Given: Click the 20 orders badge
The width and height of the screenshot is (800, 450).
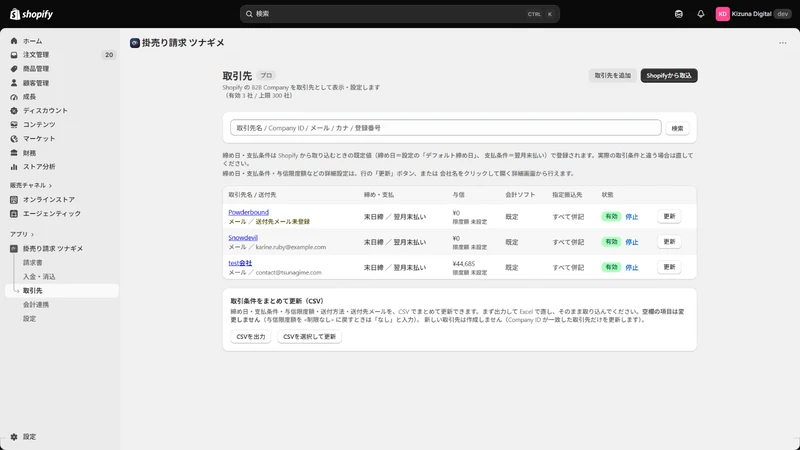Looking at the screenshot, I should (109, 55).
